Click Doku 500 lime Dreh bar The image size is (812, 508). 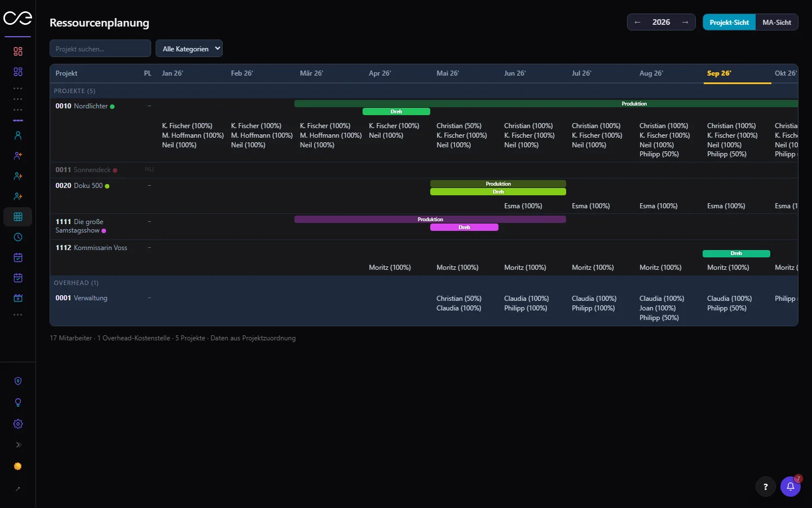498,192
